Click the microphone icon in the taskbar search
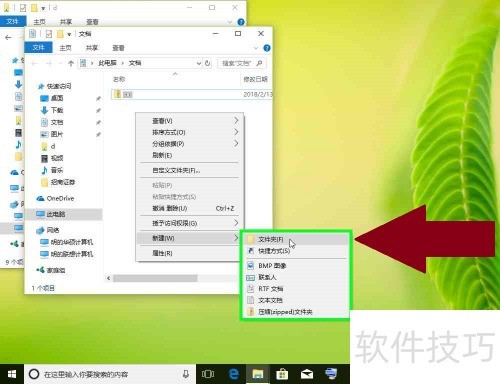The width and height of the screenshot is (500, 384). pyautogui.click(x=186, y=374)
